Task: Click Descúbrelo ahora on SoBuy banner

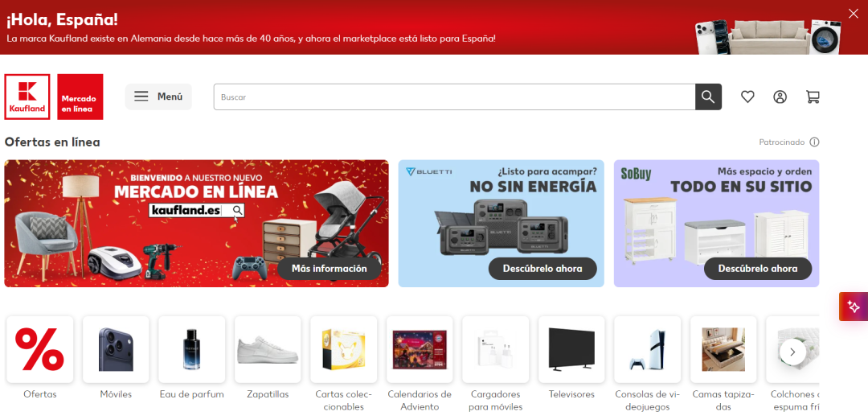Action: (x=758, y=269)
